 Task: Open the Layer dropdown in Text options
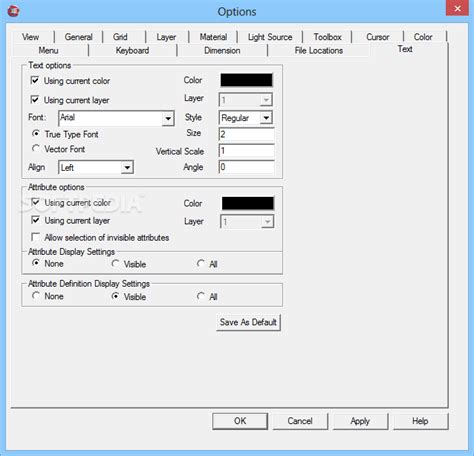[246, 100]
